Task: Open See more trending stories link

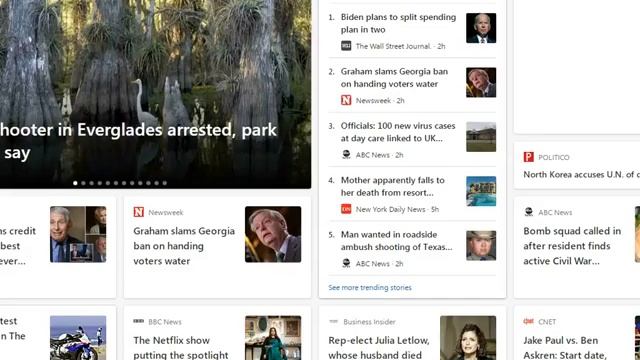Action: coord(370,287)
